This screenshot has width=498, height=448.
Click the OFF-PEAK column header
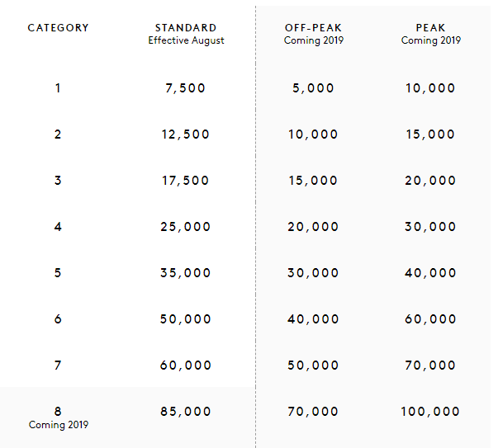313,28
